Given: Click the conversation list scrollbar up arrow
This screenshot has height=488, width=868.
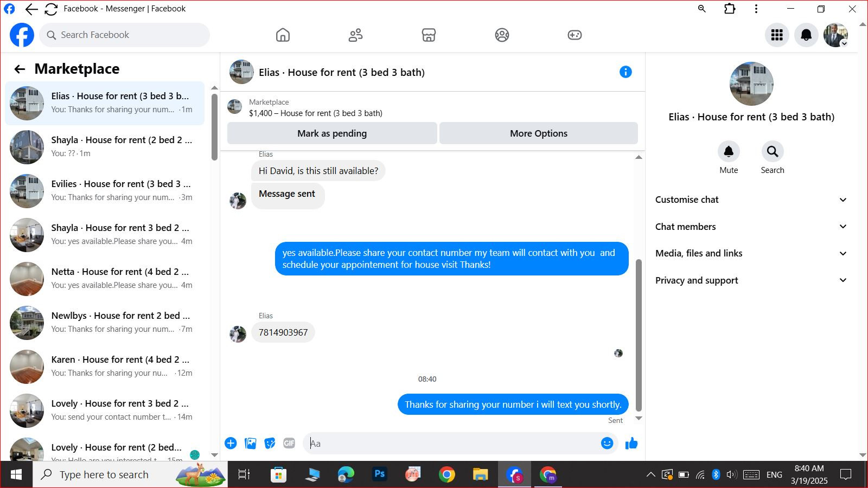Looking at the screenshot, I should 214,88.
